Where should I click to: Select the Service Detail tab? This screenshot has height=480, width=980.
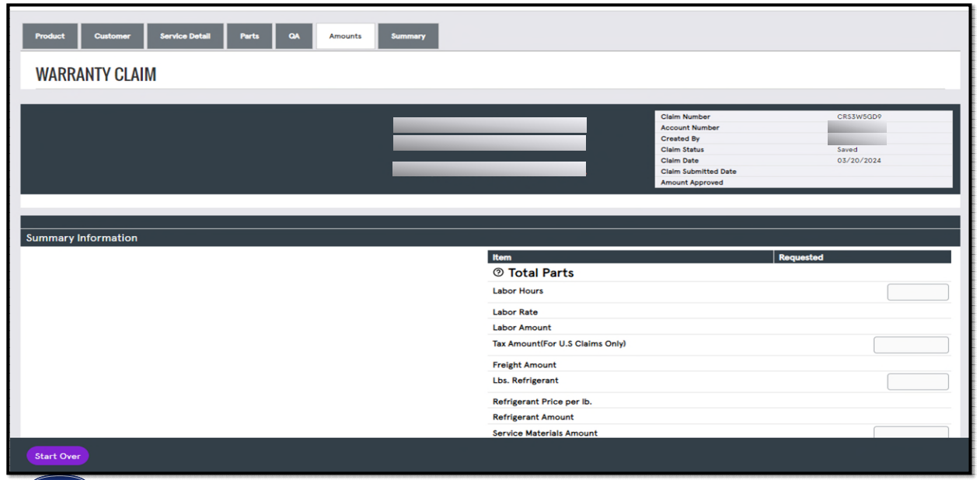click(185, 35)
